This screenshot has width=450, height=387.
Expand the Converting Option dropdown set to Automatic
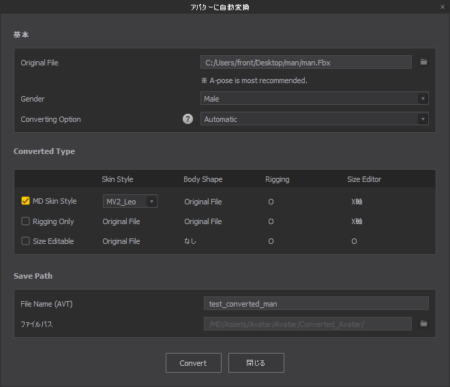coord(314,119)
